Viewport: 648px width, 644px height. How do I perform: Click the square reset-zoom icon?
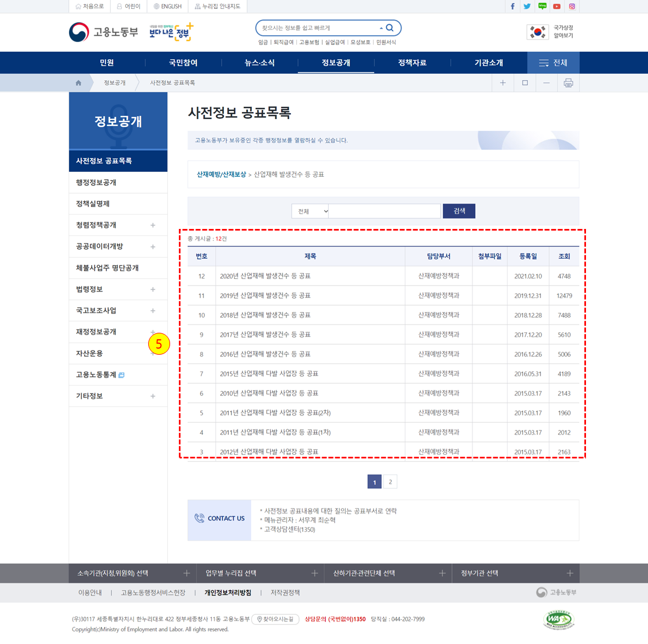click(x=525, y=83)
